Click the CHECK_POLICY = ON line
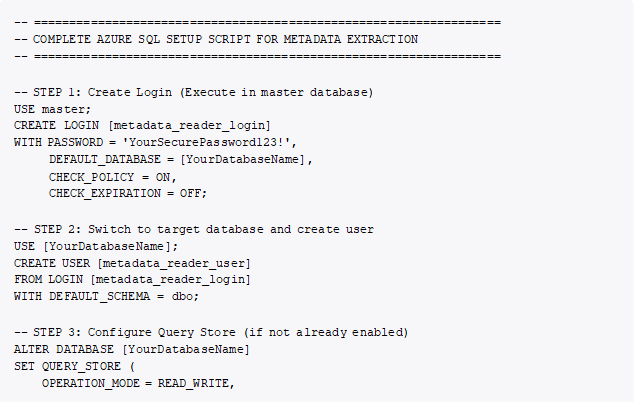The image size is (635, 403). click(x=113, y=177)
